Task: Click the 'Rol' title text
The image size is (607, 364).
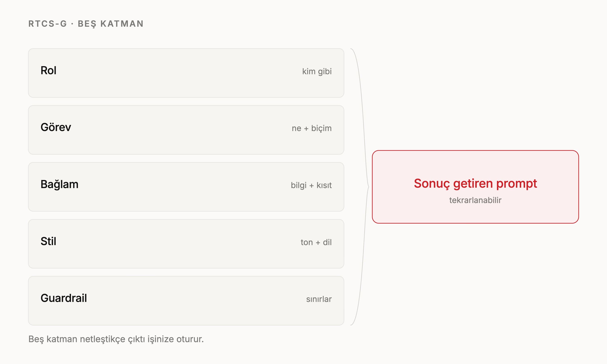Action: coord(48,70)
